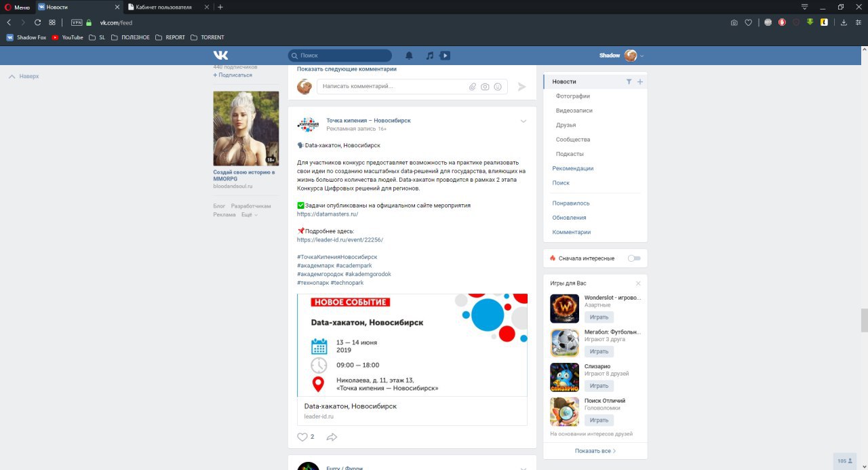This screenshot has height=470, width=868.
Task: Open the Opera Меню button
Action: 16,7
